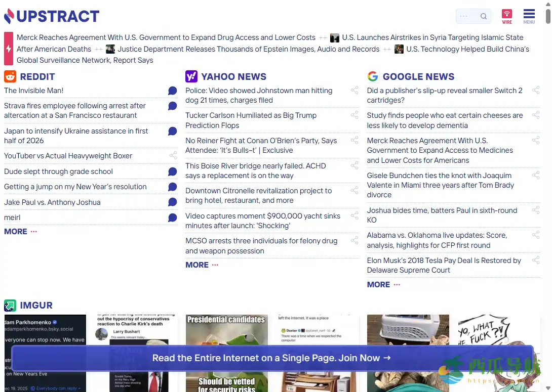Click the magnifier search icon
The image size is (552, 392).
[484, 16]
